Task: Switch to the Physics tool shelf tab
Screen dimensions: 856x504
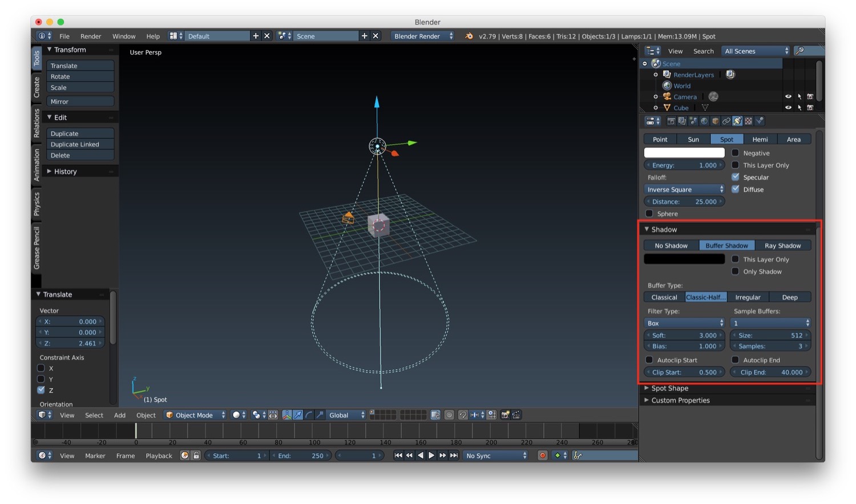Action: click(37, 204)
